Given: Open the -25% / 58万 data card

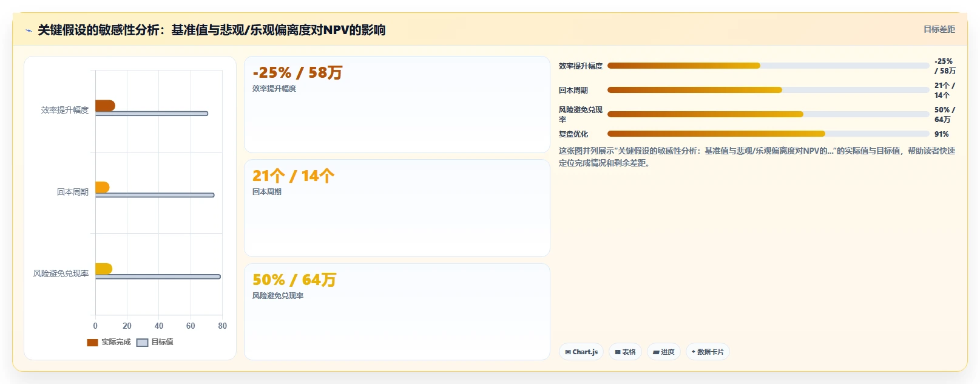Looking at the screenshot, I should 397,105.
